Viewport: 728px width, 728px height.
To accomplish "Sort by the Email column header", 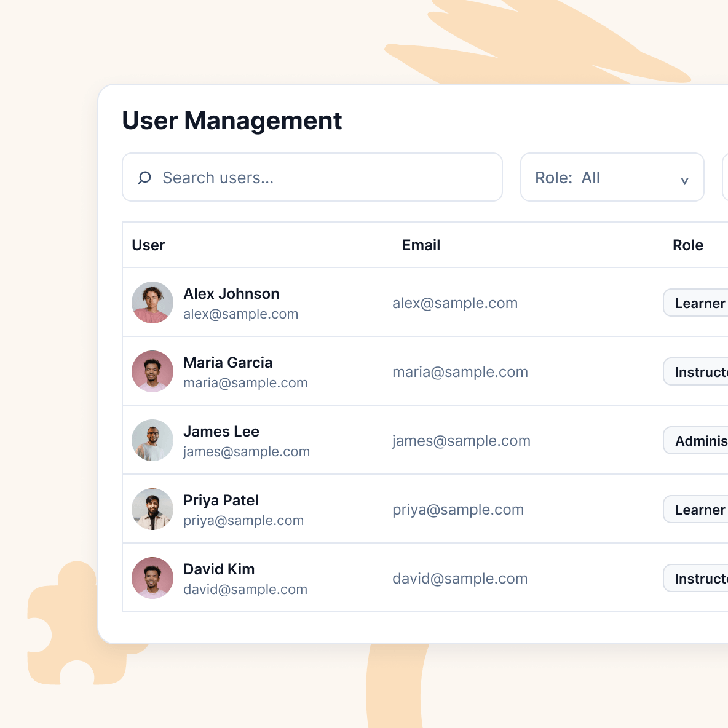I will (x=421, y=245).
